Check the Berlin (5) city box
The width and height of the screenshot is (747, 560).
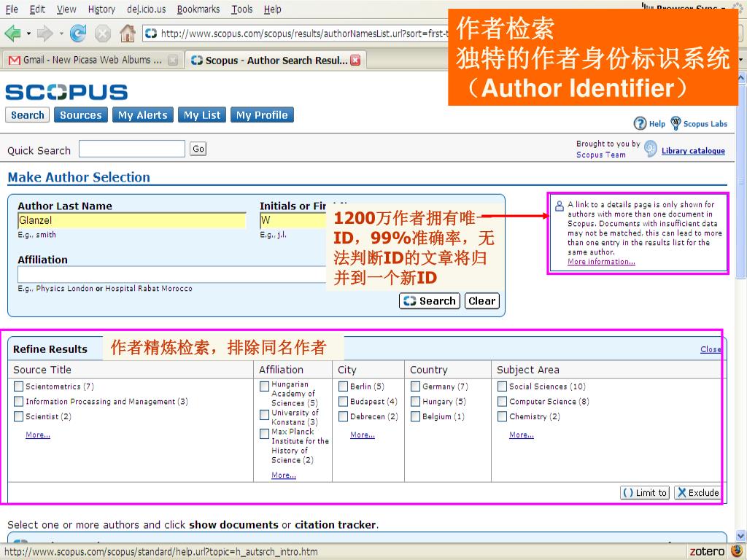coord(343,386)
